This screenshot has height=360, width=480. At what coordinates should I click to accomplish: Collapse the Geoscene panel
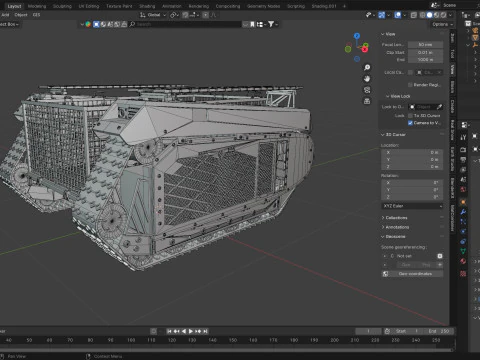[383, 237]
